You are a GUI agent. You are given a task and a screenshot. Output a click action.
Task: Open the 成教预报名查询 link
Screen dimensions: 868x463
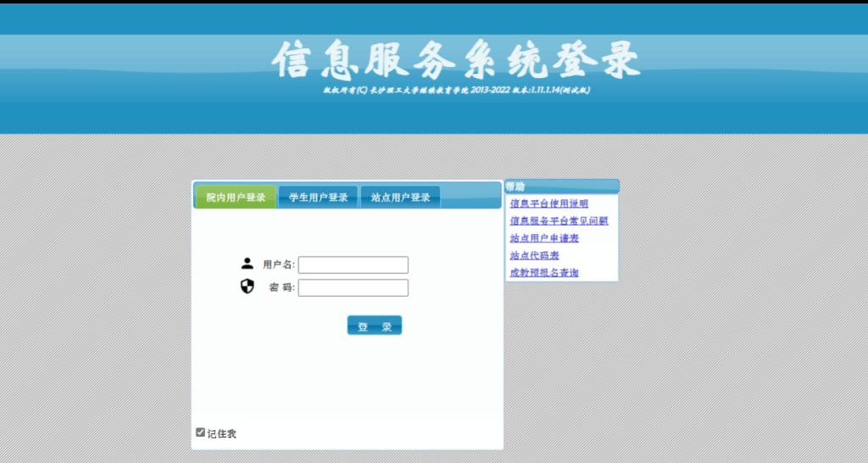coord(544,273)
